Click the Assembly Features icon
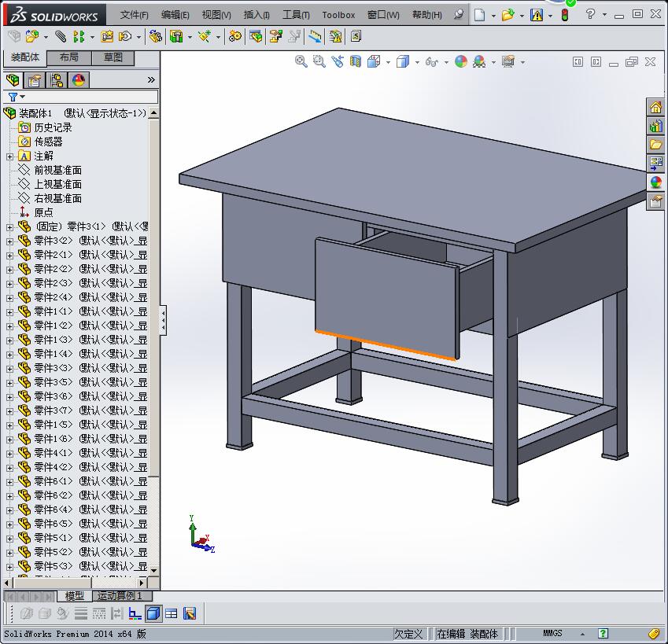The width and height of the screenshot is (668, 644). [176, 37]
